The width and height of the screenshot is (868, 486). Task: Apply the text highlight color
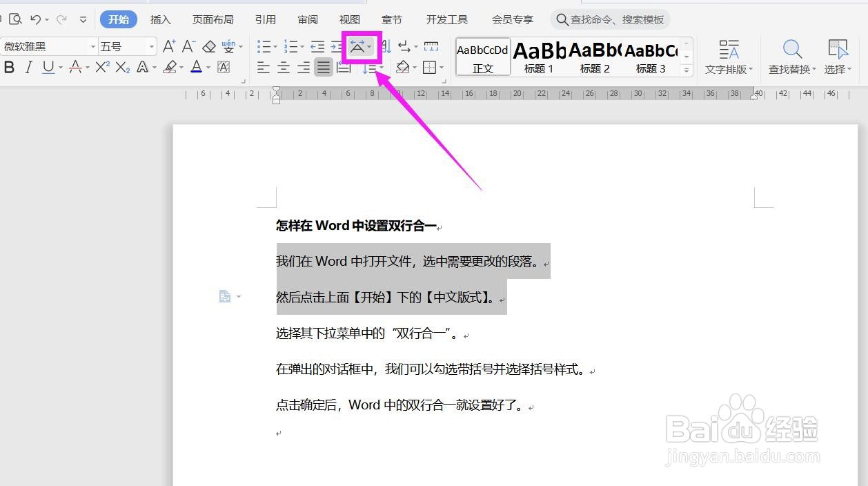coord(169,67)
